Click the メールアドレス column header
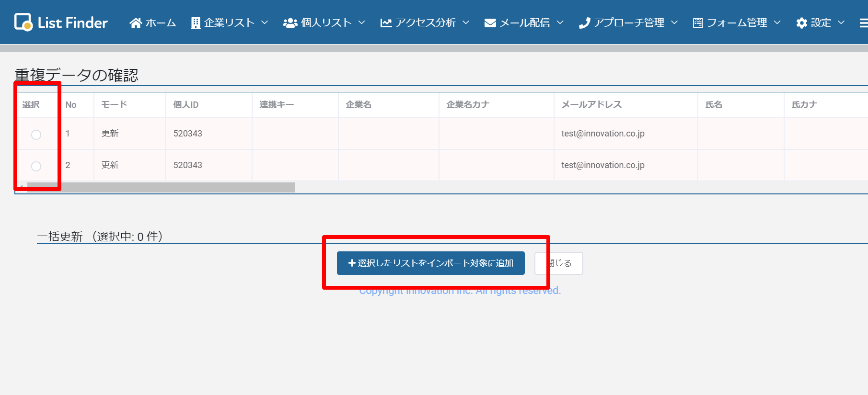 tap(591, 104)
